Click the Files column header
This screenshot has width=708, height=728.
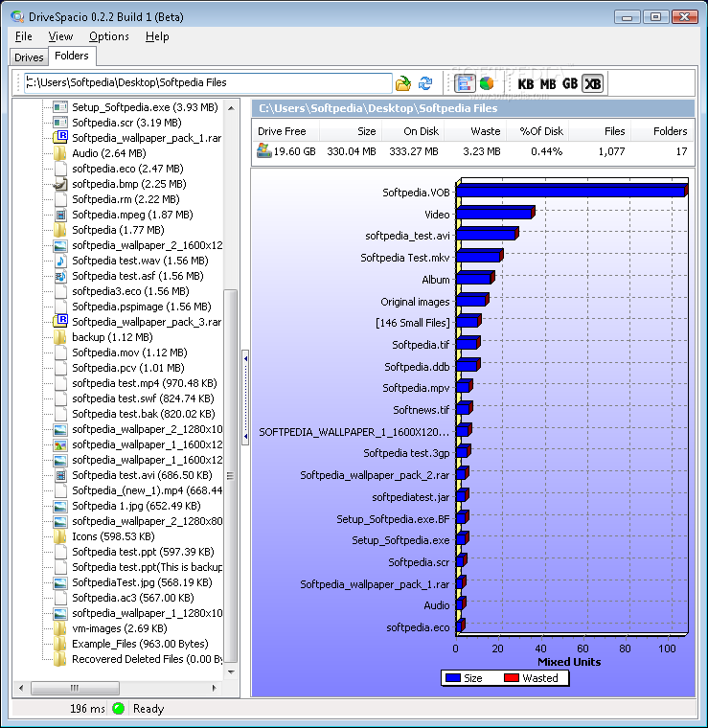pyautogui.click(x=600, y=131)
